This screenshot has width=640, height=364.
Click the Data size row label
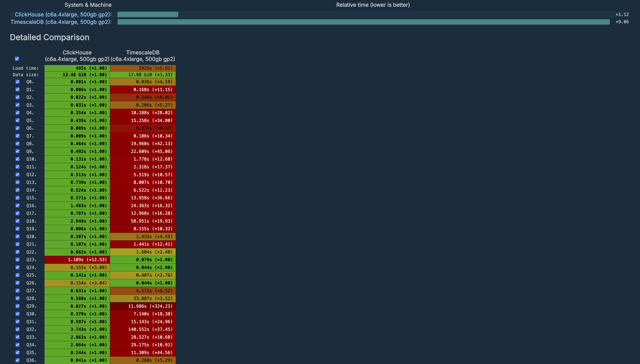26,75
